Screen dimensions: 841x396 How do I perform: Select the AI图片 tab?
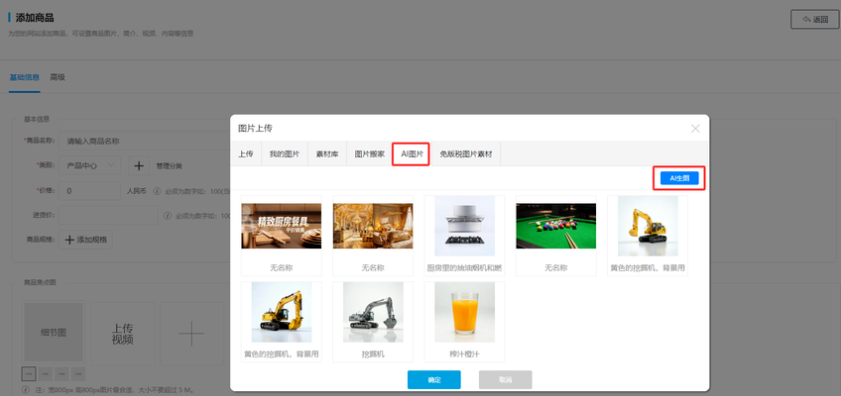point(411,154)
